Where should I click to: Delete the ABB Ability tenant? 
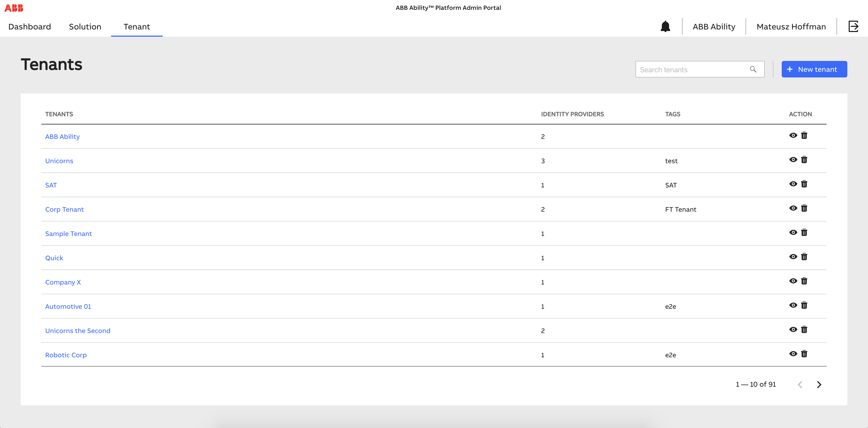pos(804,135)
